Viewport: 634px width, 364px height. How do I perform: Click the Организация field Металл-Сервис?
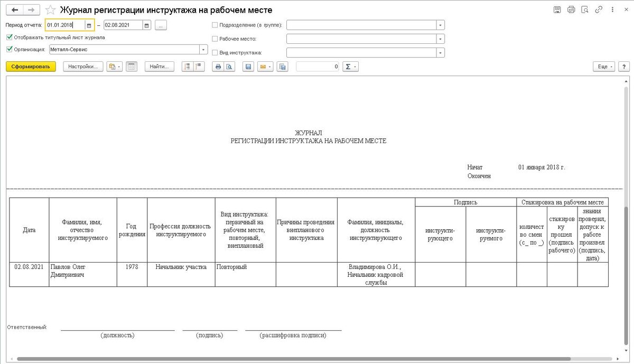click(124, 49)
